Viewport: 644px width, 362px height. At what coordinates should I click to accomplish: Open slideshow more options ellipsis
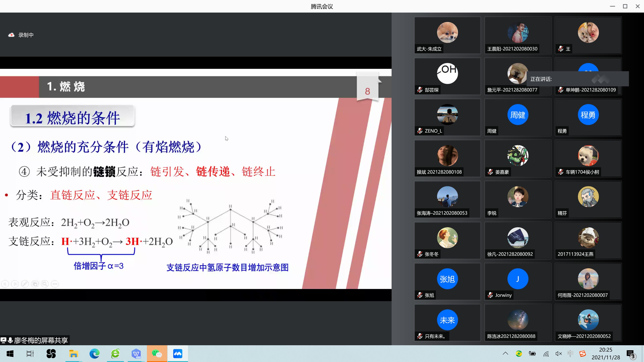55,284
